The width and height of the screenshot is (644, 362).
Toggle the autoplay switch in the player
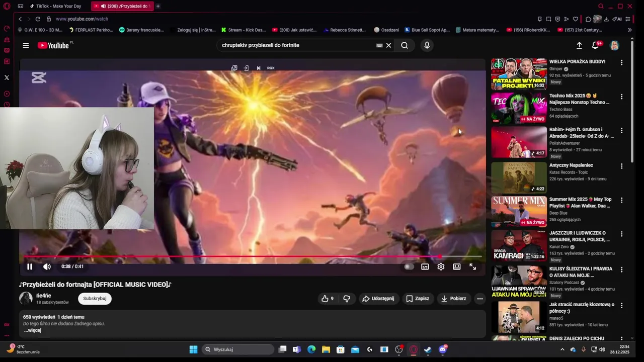(409, 266)
